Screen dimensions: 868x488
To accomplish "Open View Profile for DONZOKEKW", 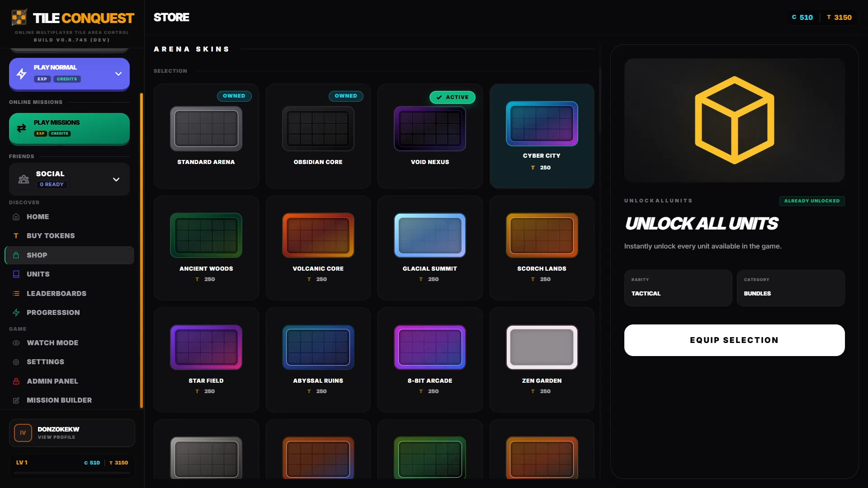I will (72, 433).
